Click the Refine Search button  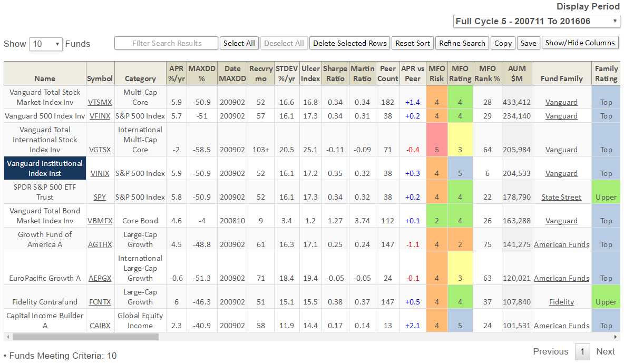pos(462,43)
